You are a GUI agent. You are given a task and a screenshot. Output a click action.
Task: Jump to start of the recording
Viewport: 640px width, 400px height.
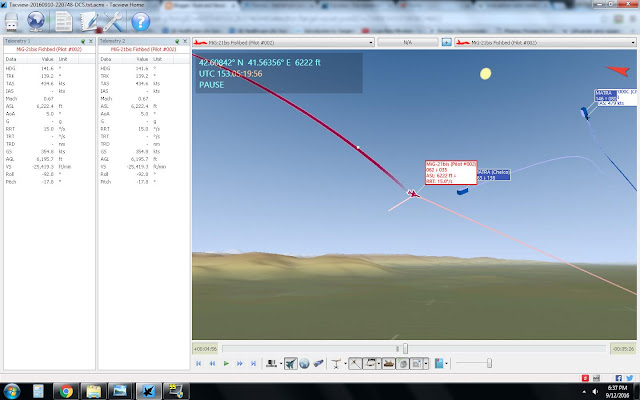(199, 363)
